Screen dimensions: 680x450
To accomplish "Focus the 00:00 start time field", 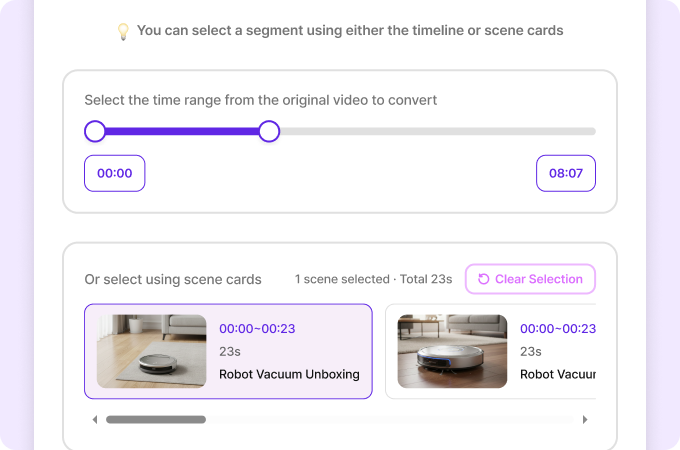I will click(115, 173).
